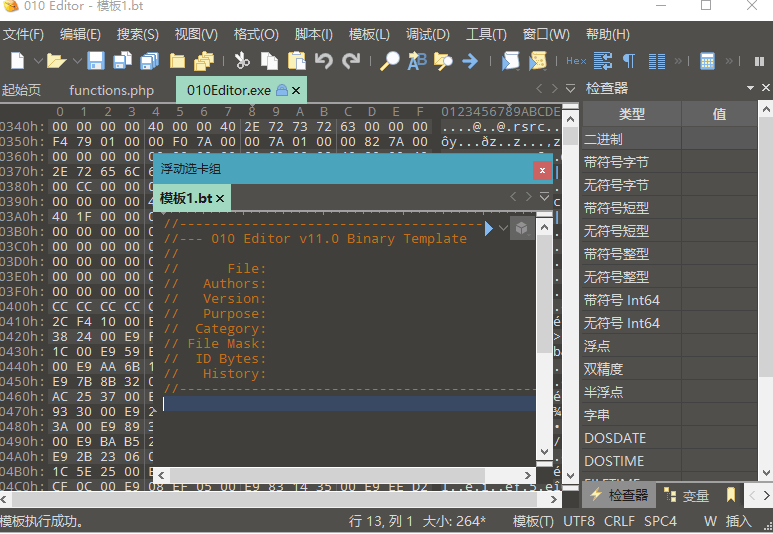The image size is (773, 534).
Task: Save the current file with the floppy icon
Action: pyautogui.click(x=96, y=61)
